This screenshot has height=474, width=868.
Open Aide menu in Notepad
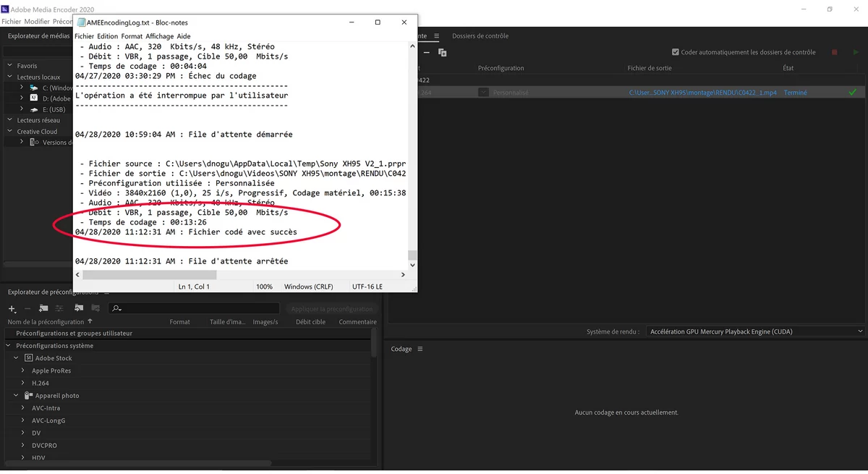click(184, 36)
